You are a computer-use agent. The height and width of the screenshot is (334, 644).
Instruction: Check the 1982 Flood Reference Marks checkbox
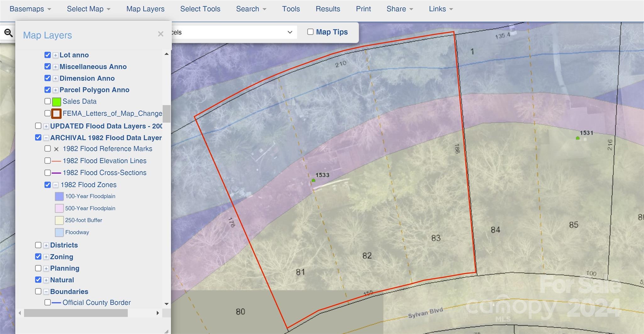(47, 148)
